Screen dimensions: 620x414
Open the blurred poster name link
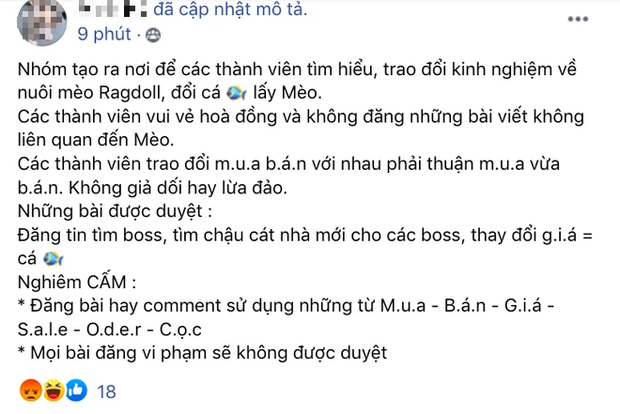click(x=113, y=9)
